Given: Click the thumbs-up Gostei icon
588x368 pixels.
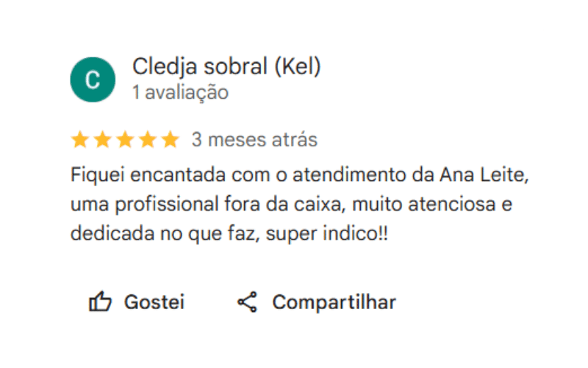Looking at the screenshot, I should click(x=100, y=302).
